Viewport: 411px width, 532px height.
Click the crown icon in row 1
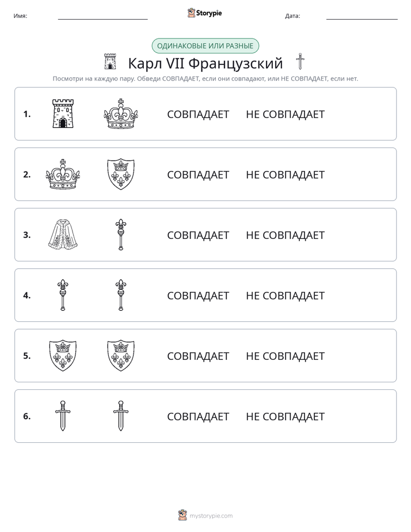tap(121, 113)
